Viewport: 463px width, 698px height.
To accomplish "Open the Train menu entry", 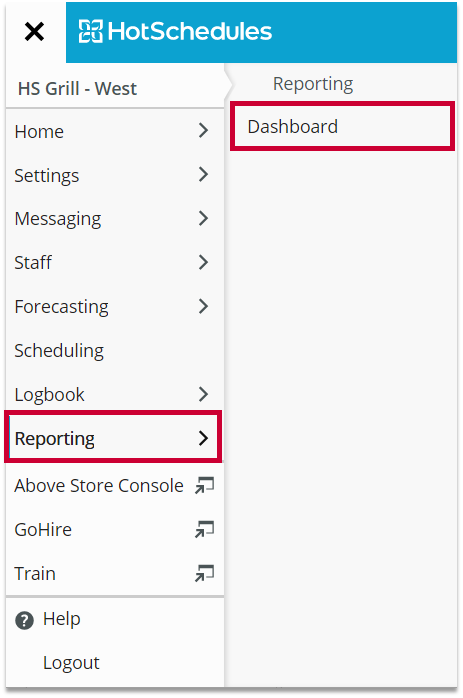I will coord(114,573).
